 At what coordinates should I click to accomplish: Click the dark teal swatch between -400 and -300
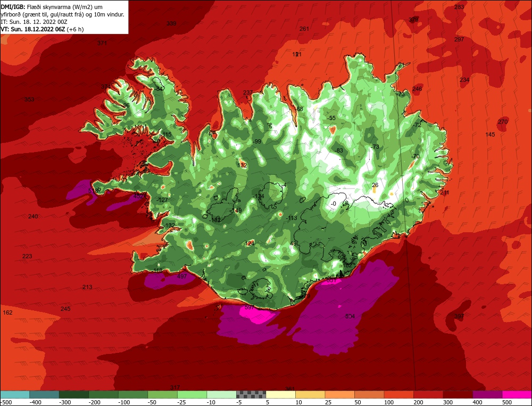44,394
